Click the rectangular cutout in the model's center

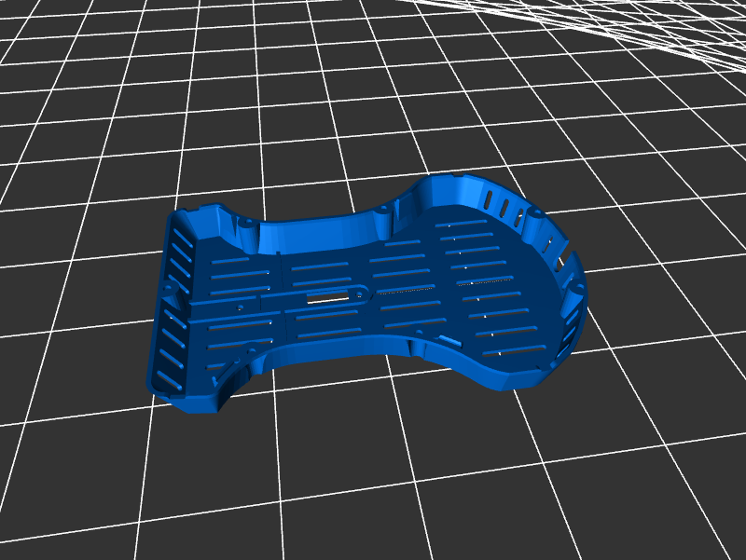coord(328,297)
